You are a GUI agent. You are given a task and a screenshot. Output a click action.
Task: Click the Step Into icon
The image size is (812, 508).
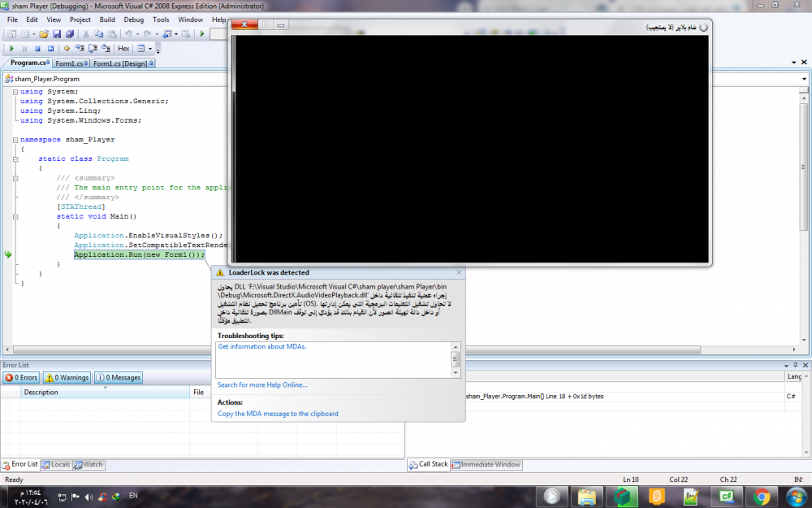coord(80,48)
